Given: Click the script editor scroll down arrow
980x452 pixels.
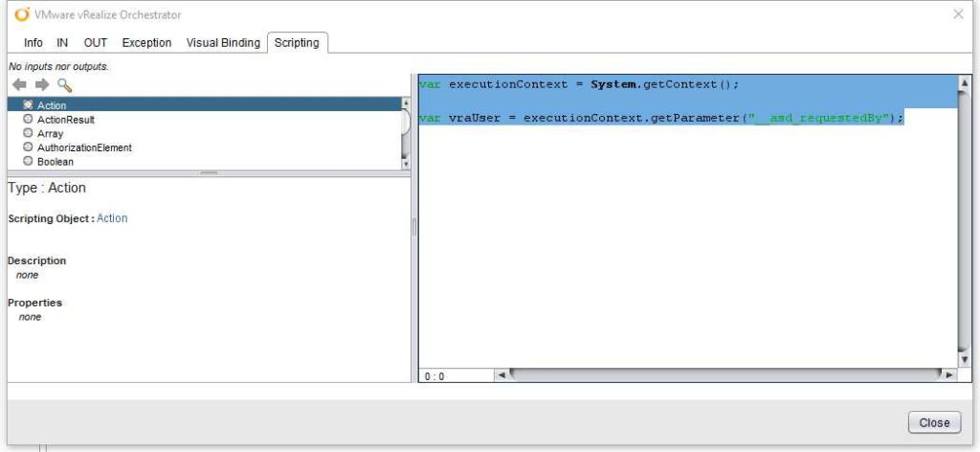Looking at the screenshot, I should [965, 361].
